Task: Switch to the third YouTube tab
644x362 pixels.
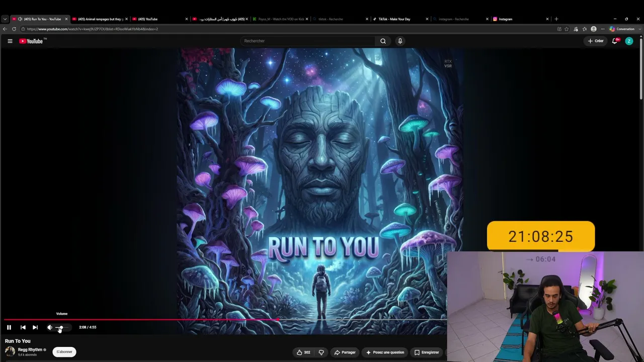Action: coord(161,19)
